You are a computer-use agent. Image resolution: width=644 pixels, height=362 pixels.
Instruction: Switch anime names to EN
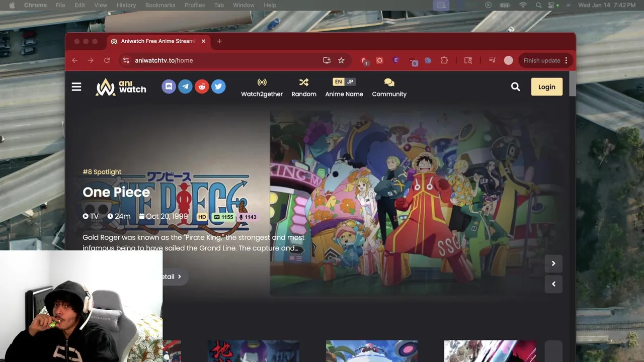pyautogui.click(x=338, y=81)
